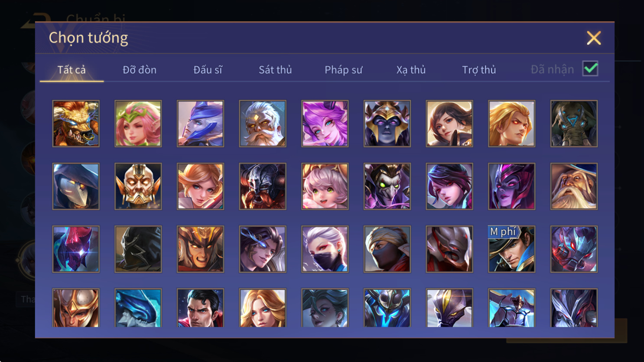Select the purple-haired girl hero portrait
Screen dimensions: 644x362
pyautogui.click(x=325, y=124)
